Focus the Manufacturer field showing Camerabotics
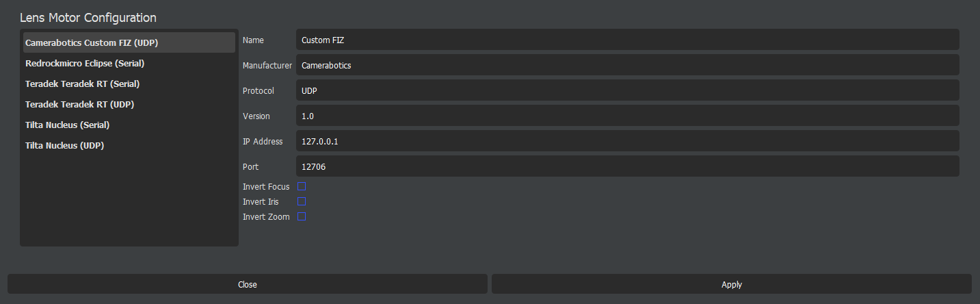Viewport: 980px width, 304px height. click(x=628, y=65)
